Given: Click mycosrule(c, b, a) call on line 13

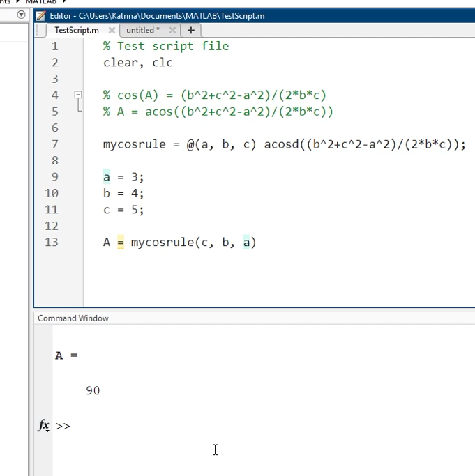Looking at the screenshot, I should tap(194, 243).
